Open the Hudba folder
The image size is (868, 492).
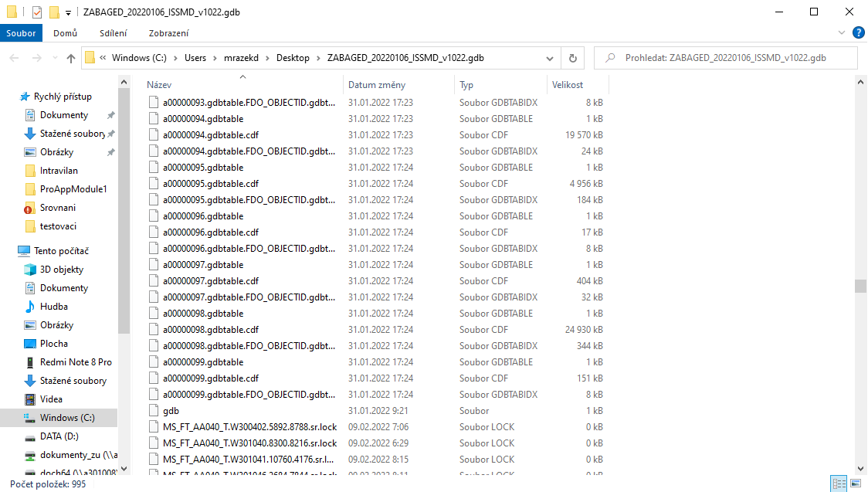[54, 307]
